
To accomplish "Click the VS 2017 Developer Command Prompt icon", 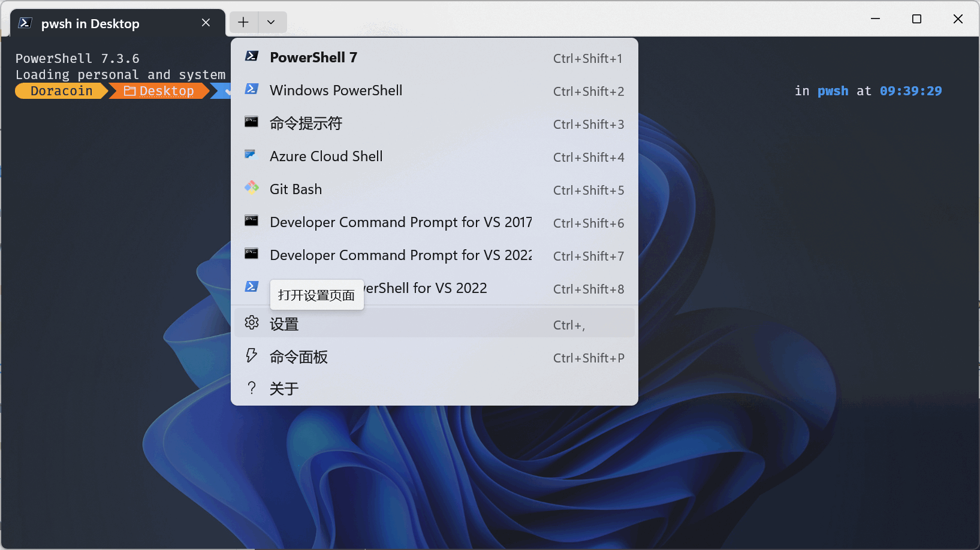I will [252, 221].
